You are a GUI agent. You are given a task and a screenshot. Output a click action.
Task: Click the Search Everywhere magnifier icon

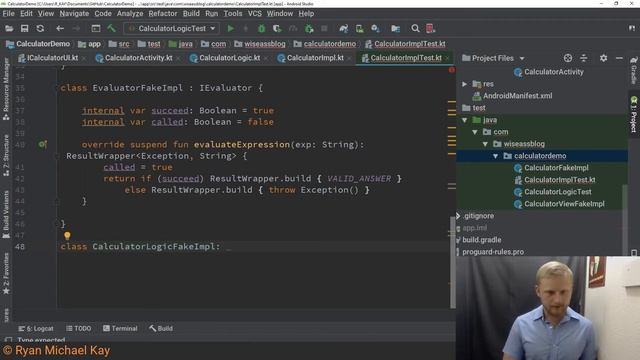[415, 29]
